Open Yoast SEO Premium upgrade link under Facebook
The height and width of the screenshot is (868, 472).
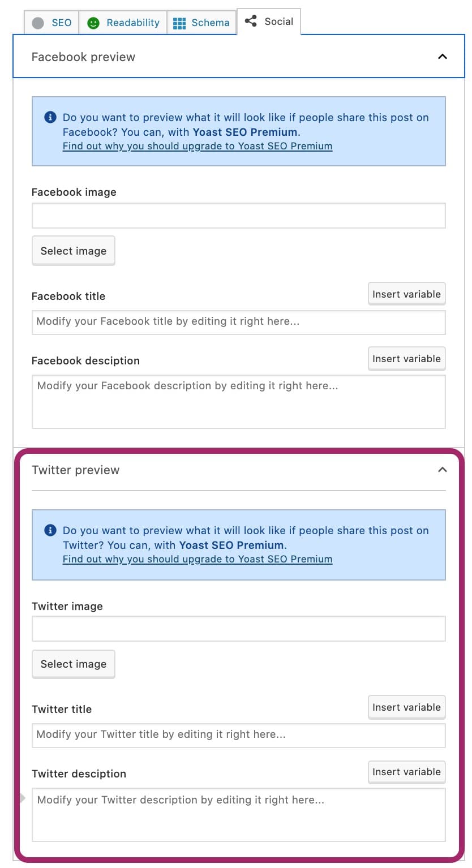tap(198, 146)
